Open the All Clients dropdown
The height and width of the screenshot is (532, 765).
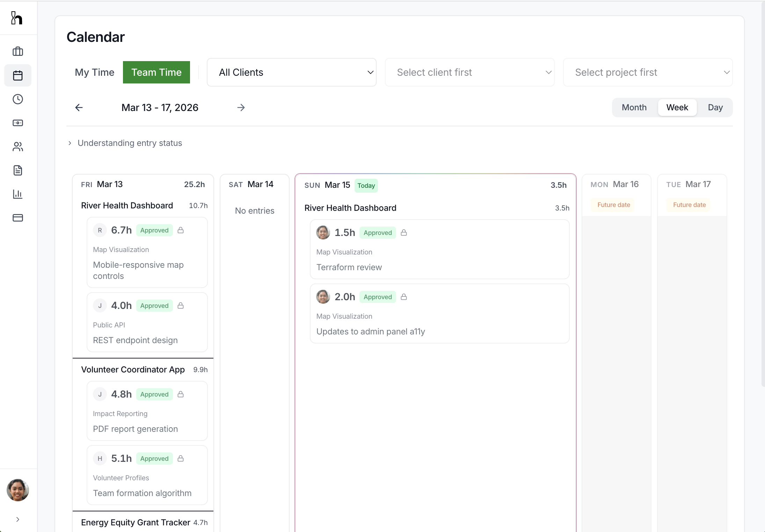tap(292, 72)
